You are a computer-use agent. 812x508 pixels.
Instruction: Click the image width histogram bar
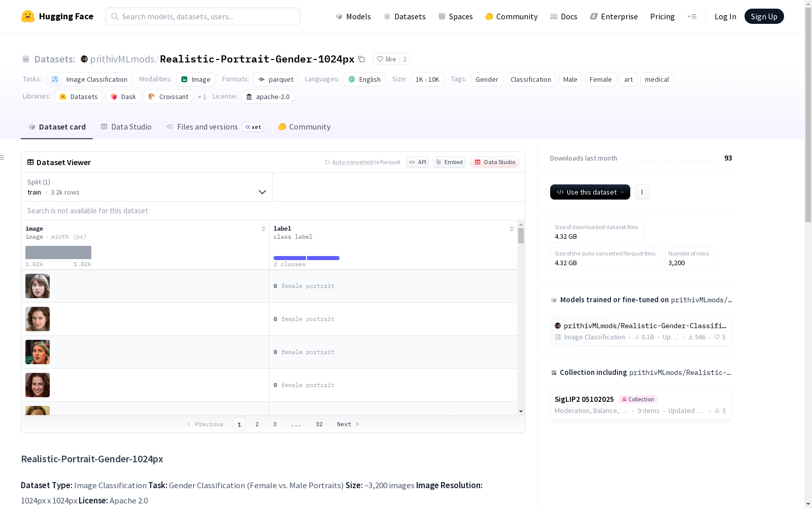[58, 252]
